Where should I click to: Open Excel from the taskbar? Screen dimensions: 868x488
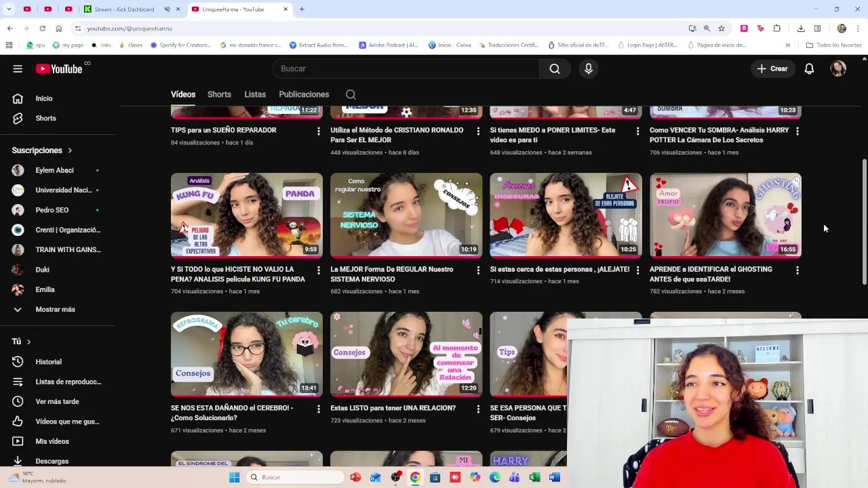point(534,477)
